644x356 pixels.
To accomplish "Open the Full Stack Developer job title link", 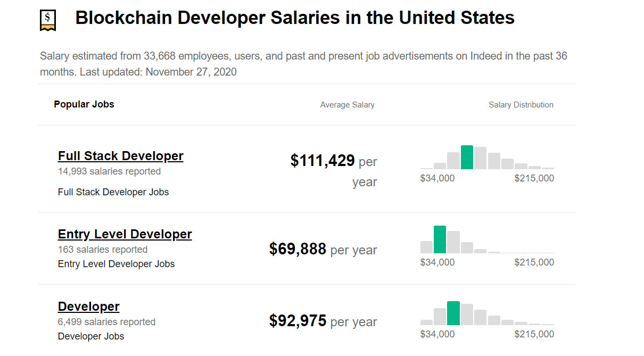I will [x=120, y=156].
